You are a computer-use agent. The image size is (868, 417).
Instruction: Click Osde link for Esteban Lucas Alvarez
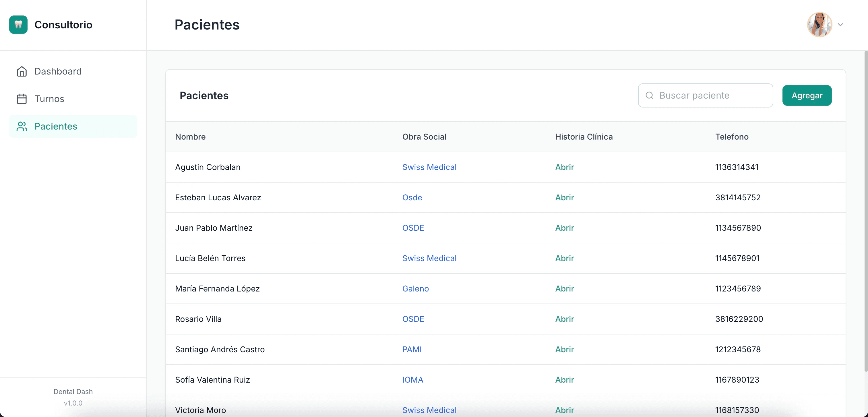coord(412,197)
